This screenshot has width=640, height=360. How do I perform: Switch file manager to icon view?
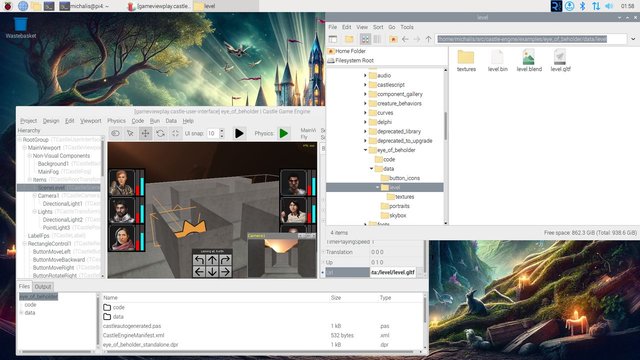tap(365, 39)
